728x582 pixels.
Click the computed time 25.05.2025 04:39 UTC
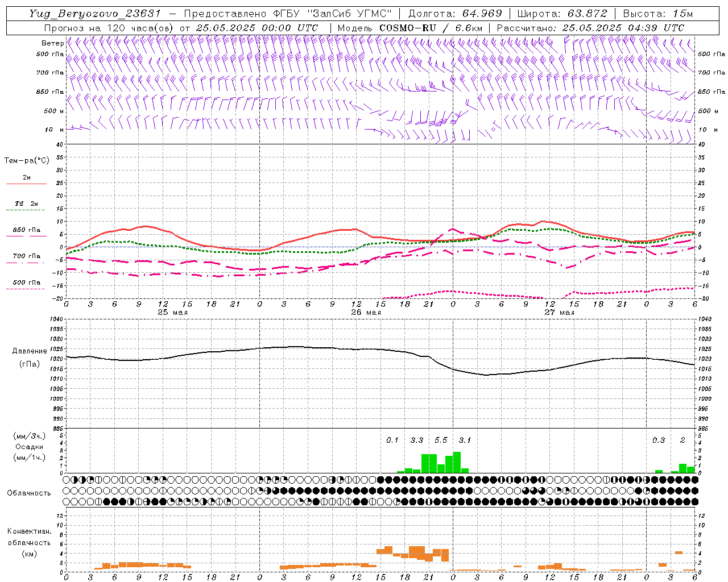[623, 27]
